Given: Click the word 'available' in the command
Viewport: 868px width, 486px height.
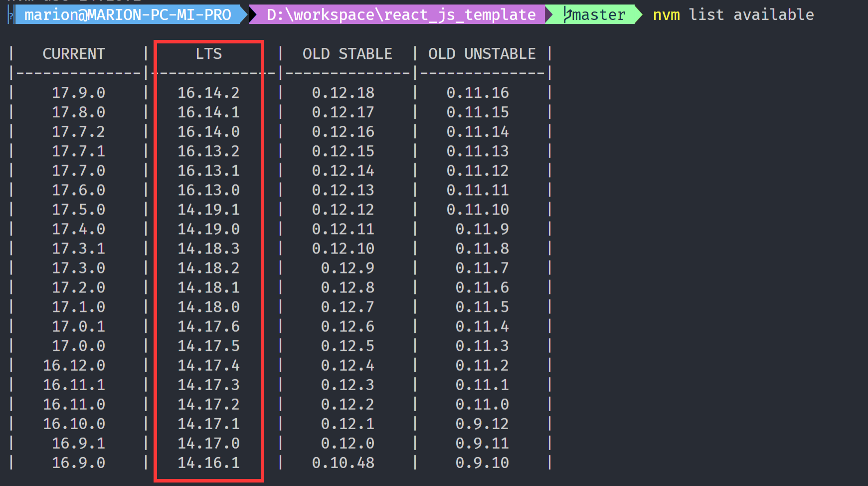Looking at the screenshot, I should (773, 15).
